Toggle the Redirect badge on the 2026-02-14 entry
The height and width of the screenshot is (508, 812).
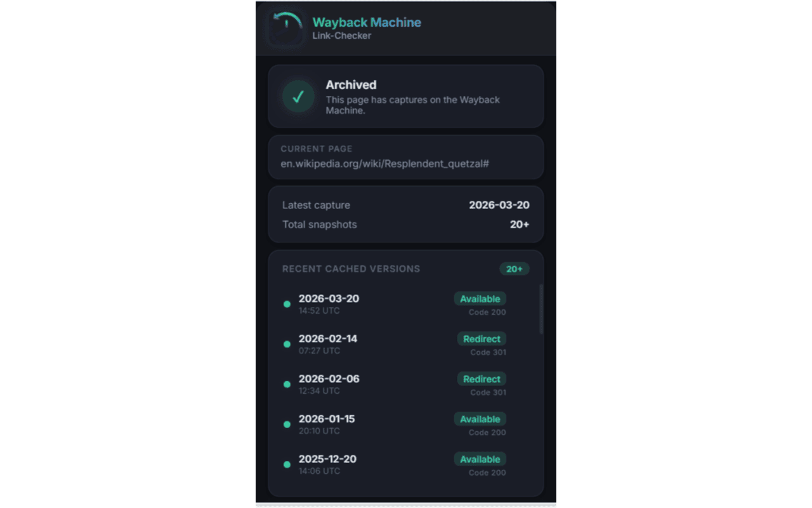point(481,338)
